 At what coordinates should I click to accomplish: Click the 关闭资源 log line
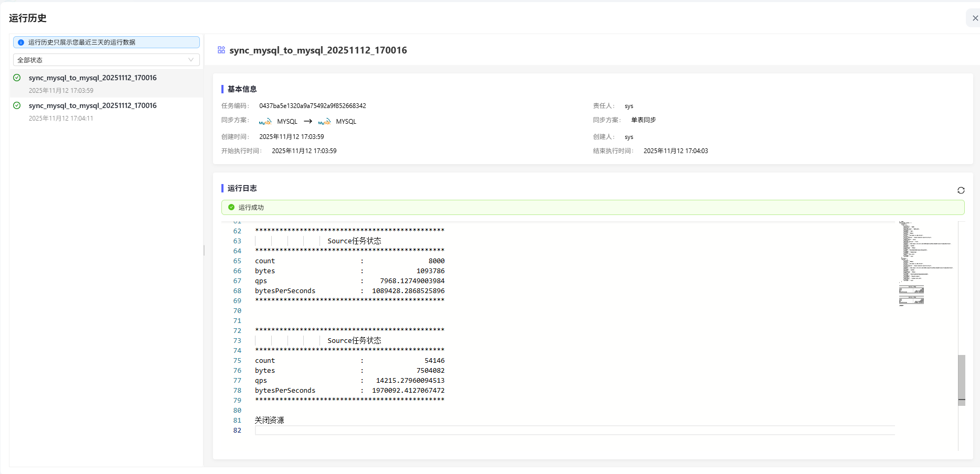click(x=269, y=421)
